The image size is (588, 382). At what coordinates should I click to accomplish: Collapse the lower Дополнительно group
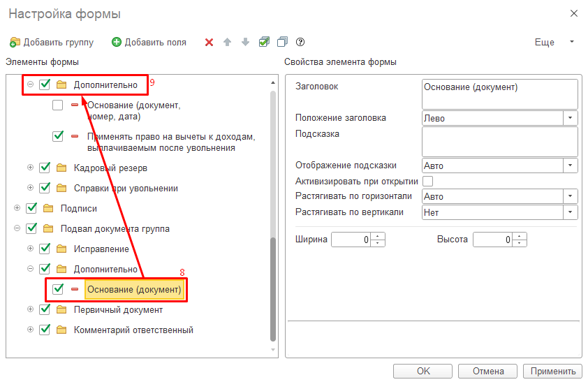pos(30,269)
